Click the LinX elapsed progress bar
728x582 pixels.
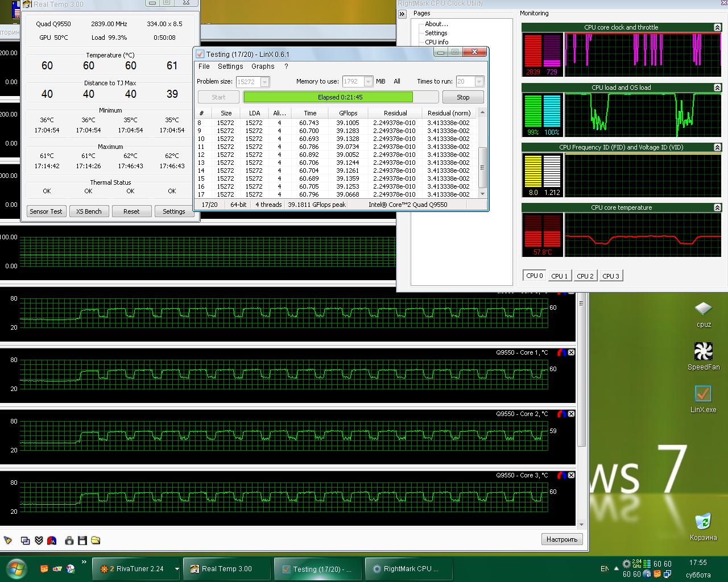(x=340, y=97)
